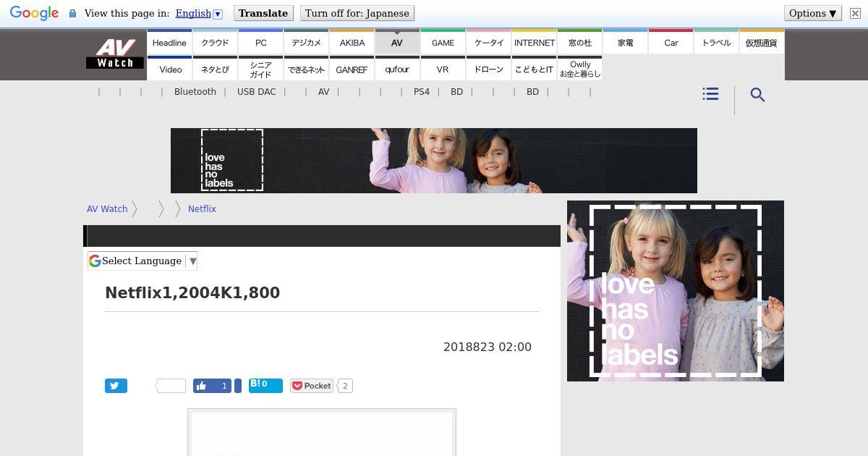Click the Facebook like thumbs-up button

pos(213,386)
